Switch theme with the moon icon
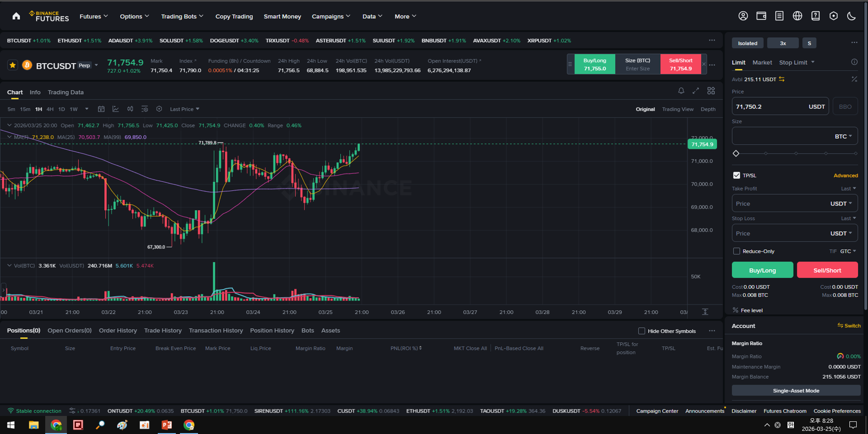Screen dimensions: 868x434 pos(851,16)
